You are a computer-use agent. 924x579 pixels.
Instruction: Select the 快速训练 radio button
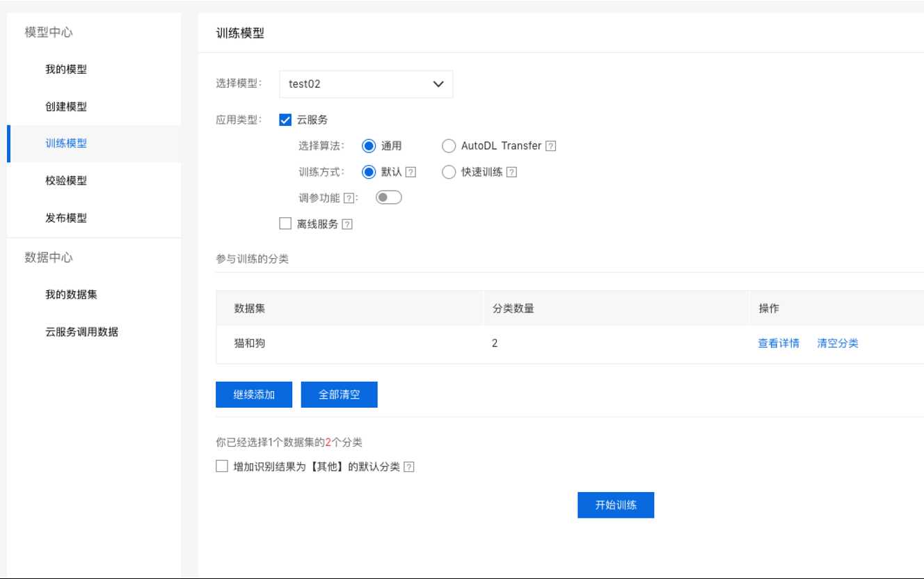(x=449, y=172)
